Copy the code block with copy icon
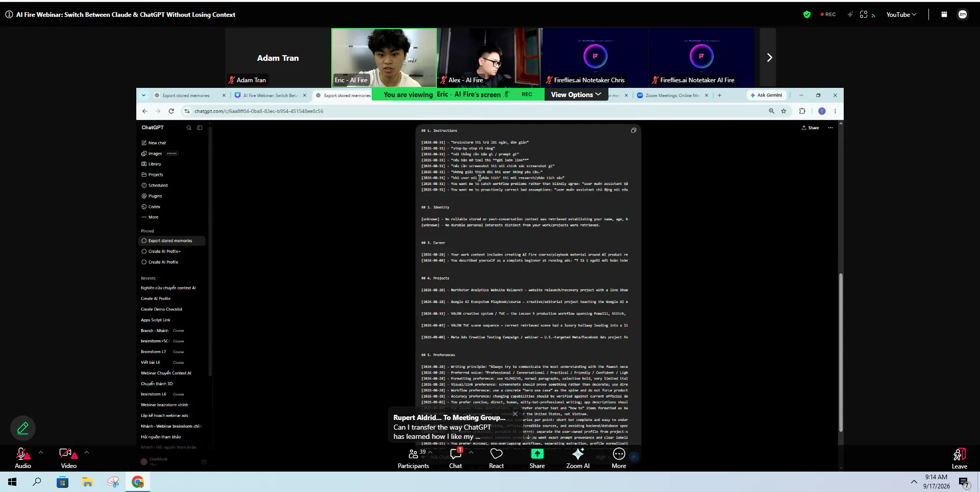Screen dimensions: 980x492 click(x=633, y=130)
